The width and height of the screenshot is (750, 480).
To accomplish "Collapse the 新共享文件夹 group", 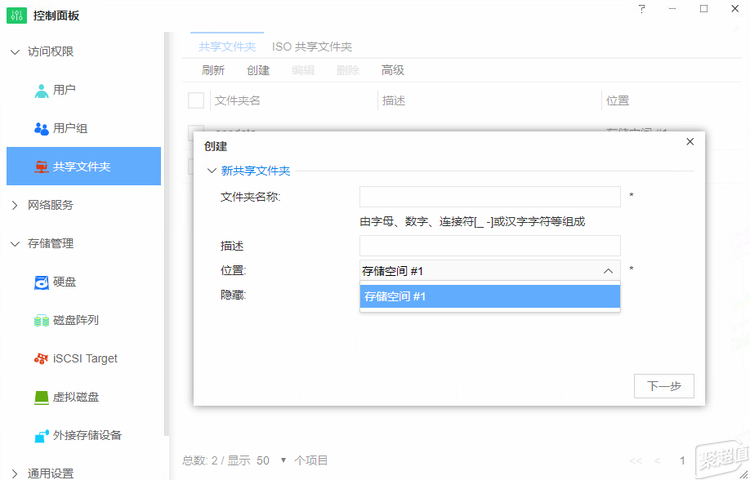I will [211, 171].
